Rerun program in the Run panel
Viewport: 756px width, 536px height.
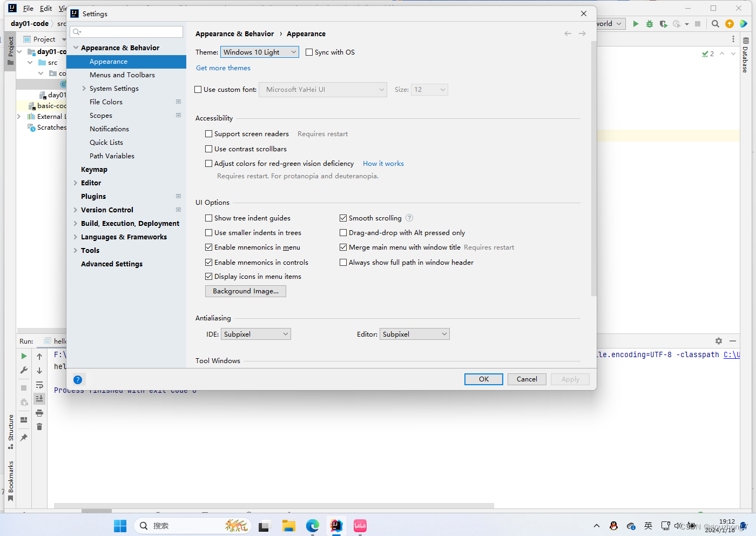tap(24, 356)
